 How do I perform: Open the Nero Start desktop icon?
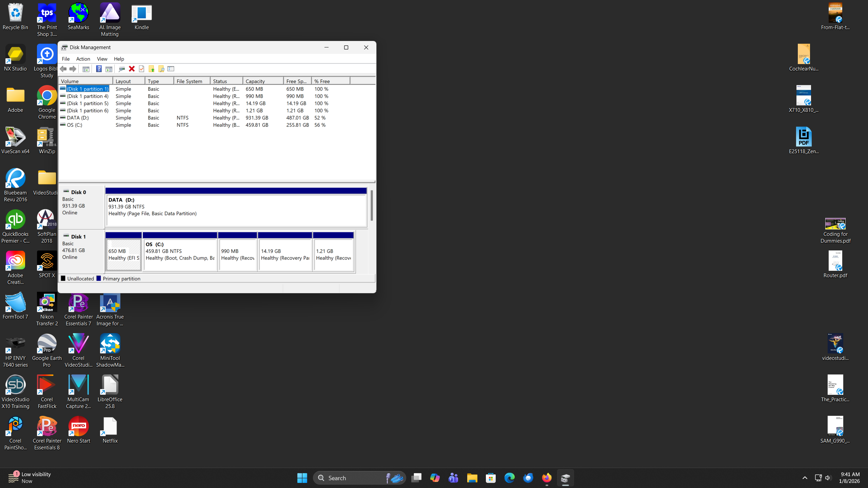[x=78, y=430]
